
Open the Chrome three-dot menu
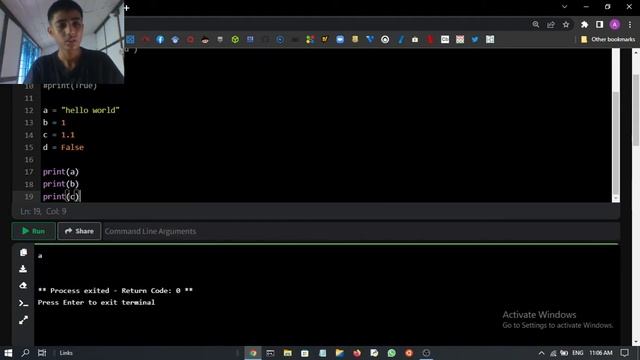pos(630,24)
